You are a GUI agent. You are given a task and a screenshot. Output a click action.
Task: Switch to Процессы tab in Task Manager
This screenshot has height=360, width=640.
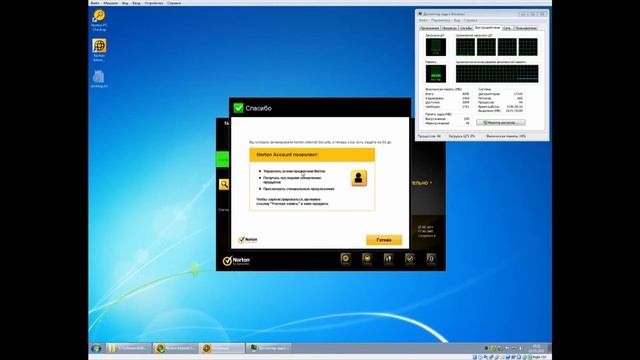pos(449,28)
